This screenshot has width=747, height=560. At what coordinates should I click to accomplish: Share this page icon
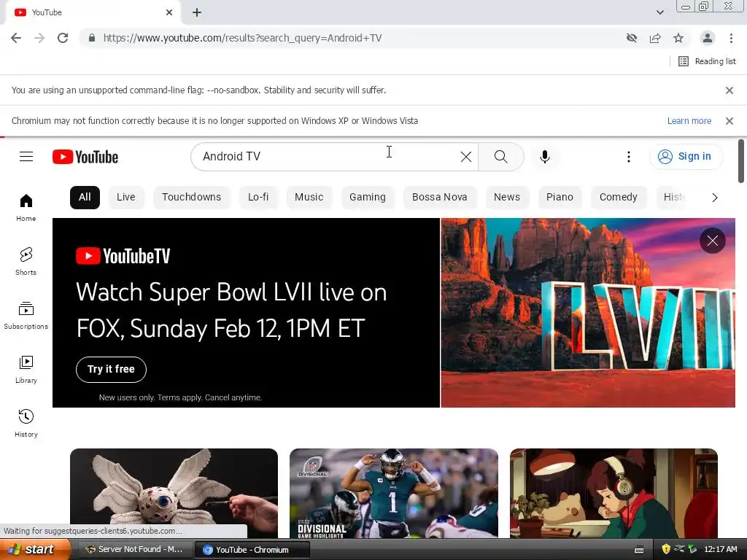[x=655, y=38]
